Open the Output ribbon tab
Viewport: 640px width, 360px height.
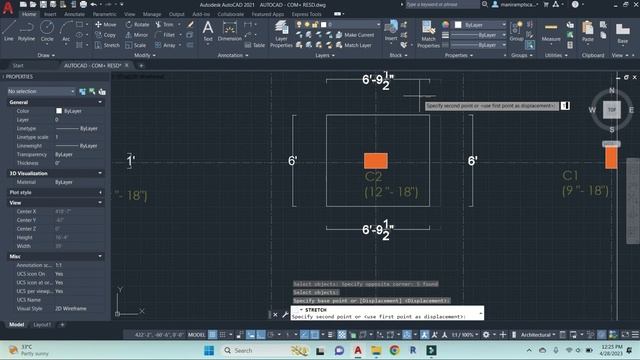pyautogui.click(x=176, y=14)
